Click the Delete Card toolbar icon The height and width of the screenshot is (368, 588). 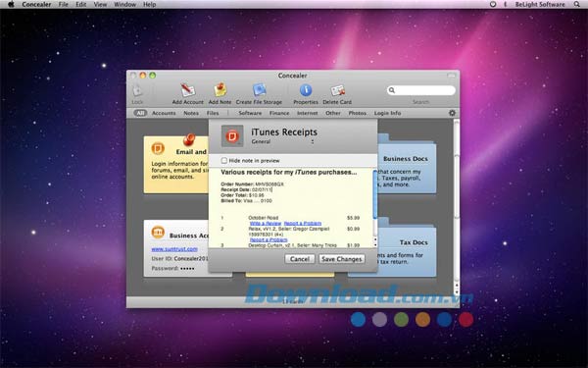coord(337,90)
